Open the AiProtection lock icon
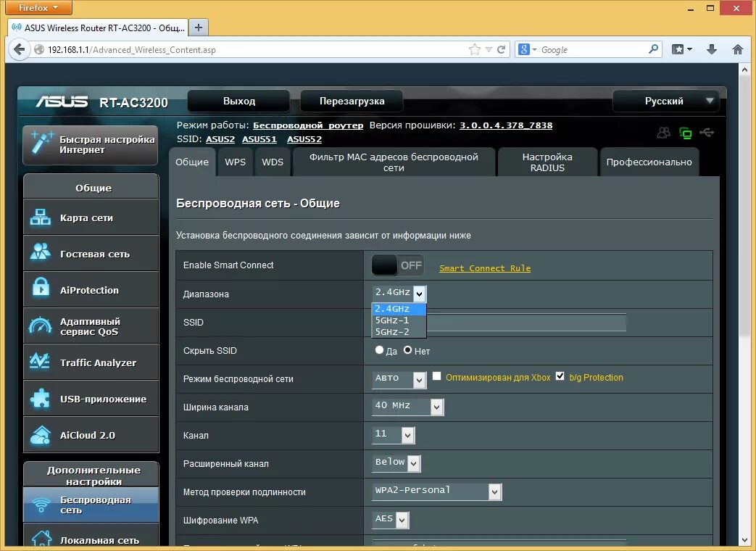The height and width of the screenshot is (551, 756). pos(41,287)
